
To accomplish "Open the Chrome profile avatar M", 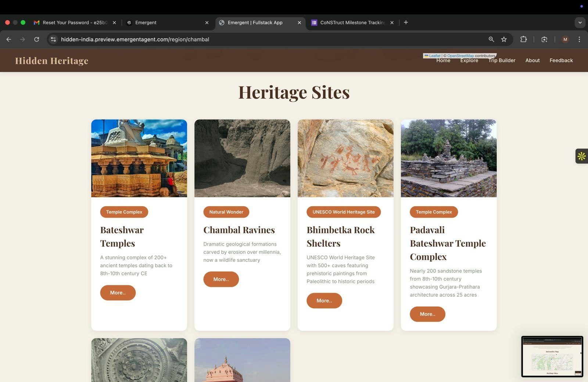I will point(565,39).
